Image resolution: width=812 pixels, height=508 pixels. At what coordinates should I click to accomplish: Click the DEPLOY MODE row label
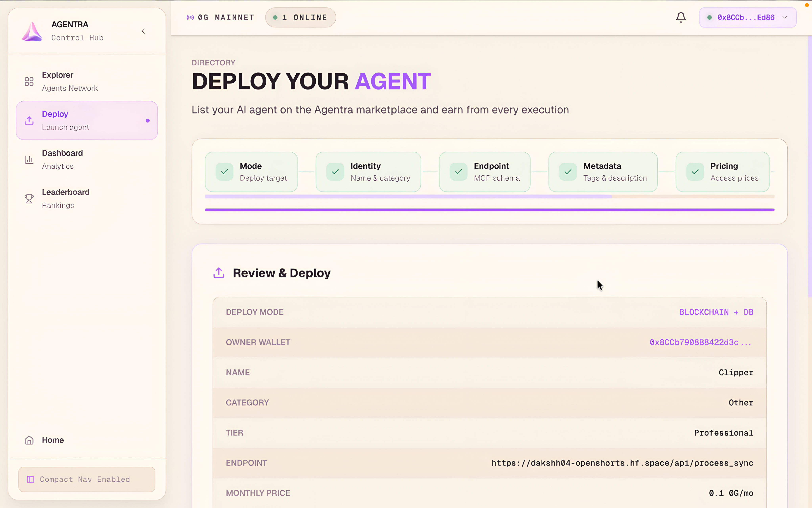pyautogui.click(x=255, y=312)
